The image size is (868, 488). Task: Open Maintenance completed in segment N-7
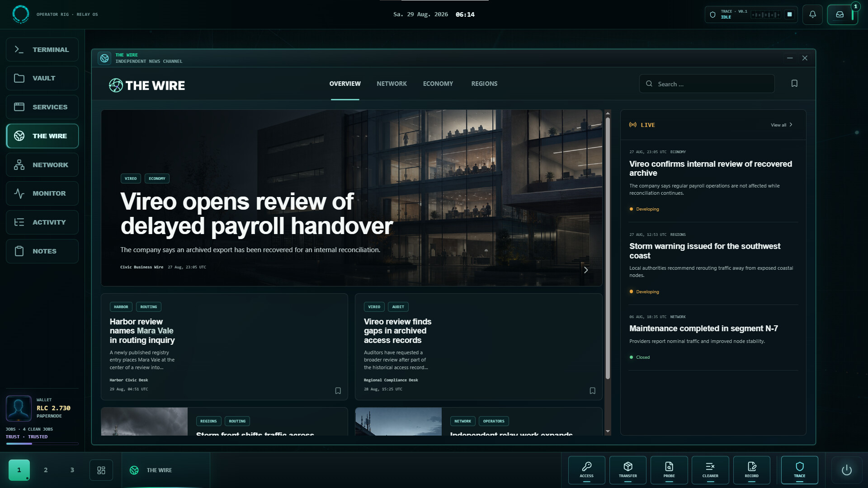pos(703,328)
